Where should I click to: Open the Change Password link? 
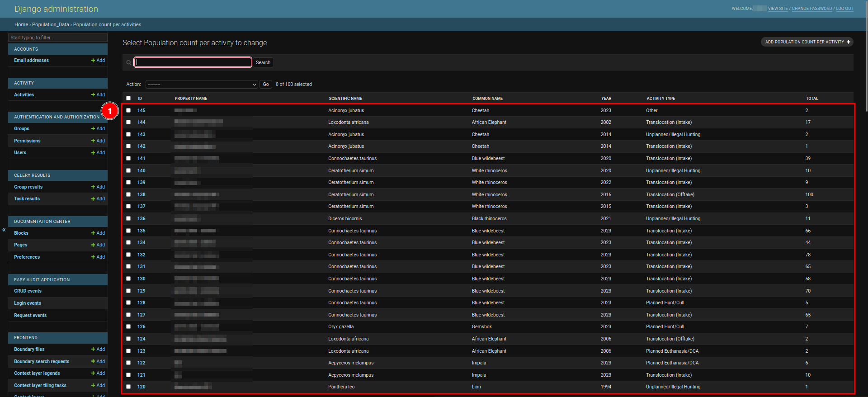811,9
